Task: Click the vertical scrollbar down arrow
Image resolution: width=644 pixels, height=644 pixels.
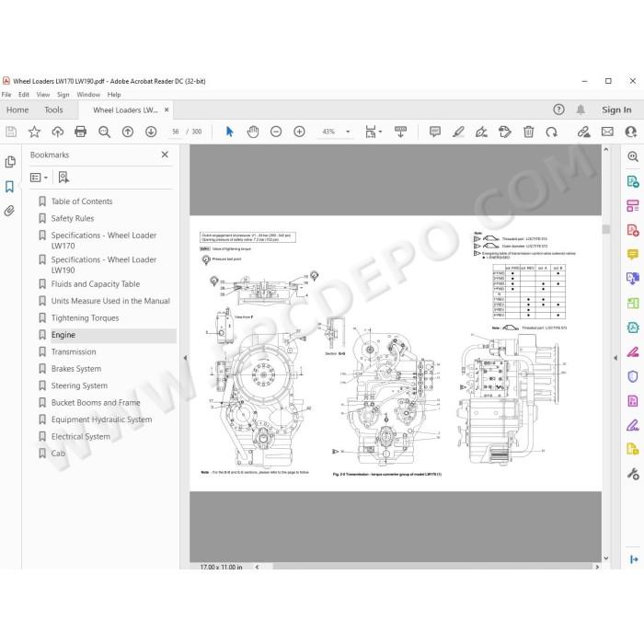Action: [606, 558]
